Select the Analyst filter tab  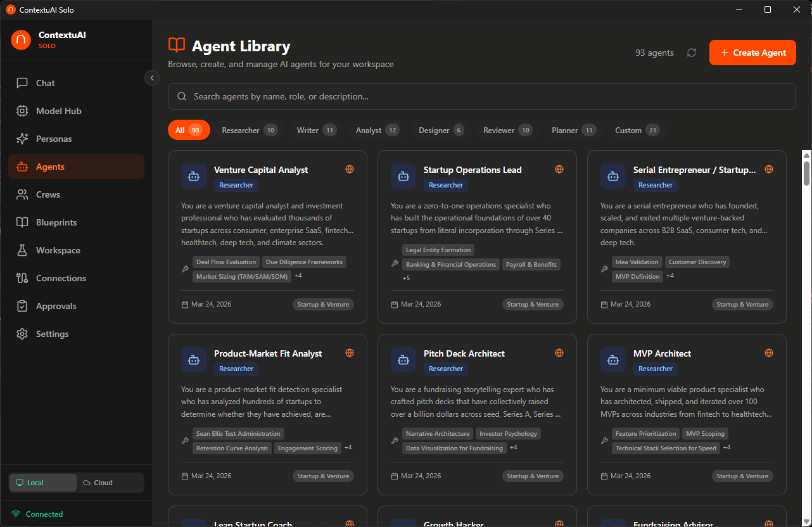click(x=376, y=130)
